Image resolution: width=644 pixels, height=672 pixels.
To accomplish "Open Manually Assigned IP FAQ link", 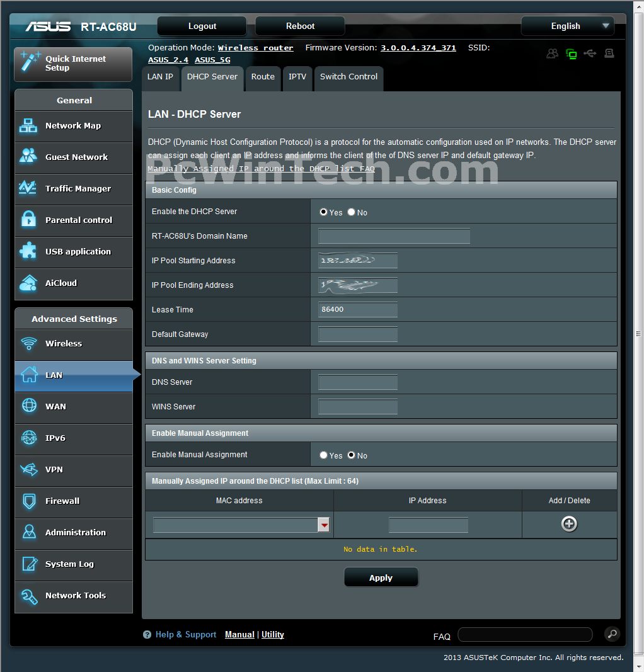I will pos(261,168).
